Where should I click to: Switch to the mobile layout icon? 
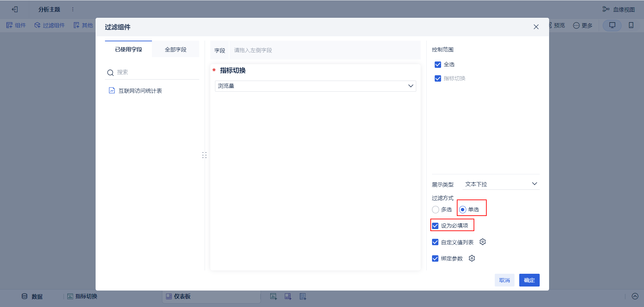631,25
